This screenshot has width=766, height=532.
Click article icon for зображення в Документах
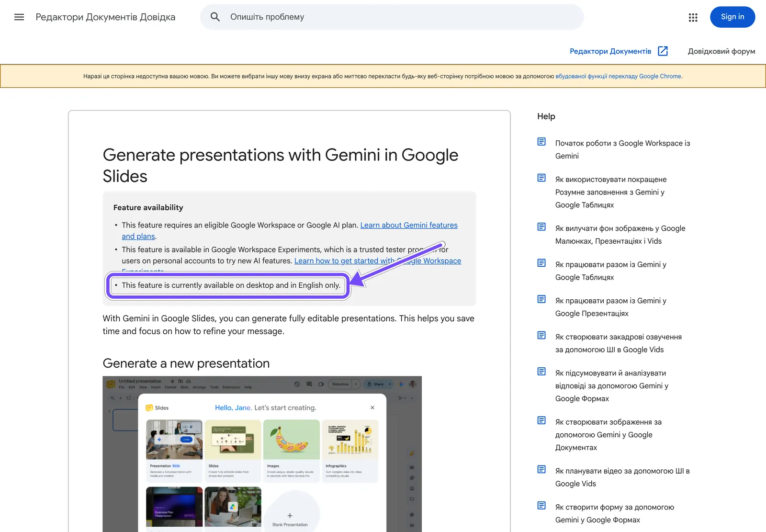[541, 420]
